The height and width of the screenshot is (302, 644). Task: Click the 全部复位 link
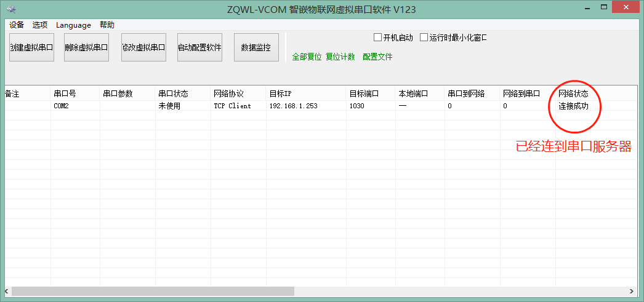[307, 57]
